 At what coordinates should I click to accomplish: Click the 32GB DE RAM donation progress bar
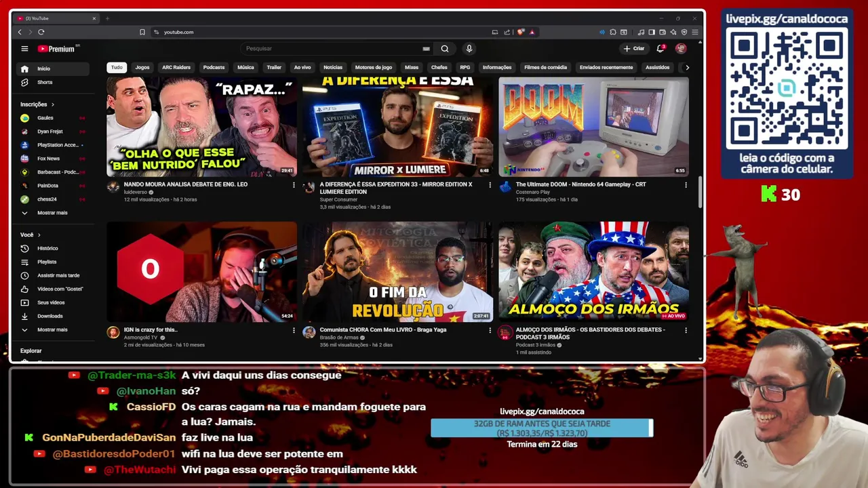(x=542, y=428)
